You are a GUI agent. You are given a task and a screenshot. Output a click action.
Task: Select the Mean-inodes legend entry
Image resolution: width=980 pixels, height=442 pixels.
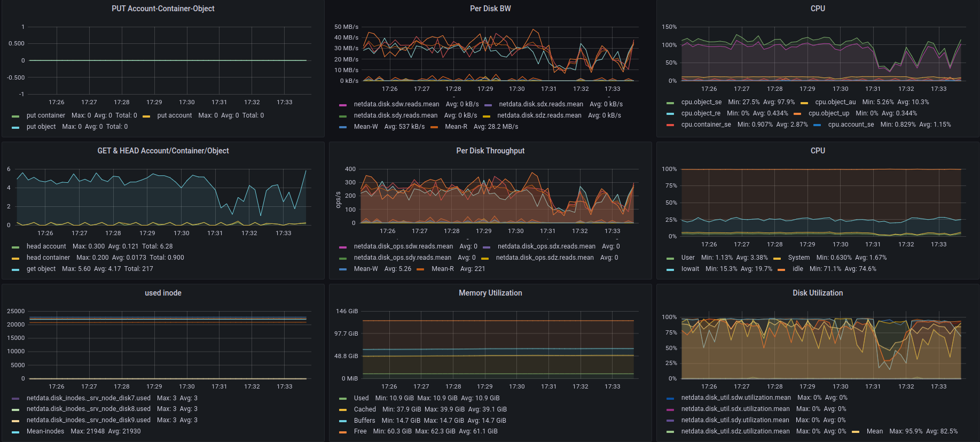[x=45, y=431]
